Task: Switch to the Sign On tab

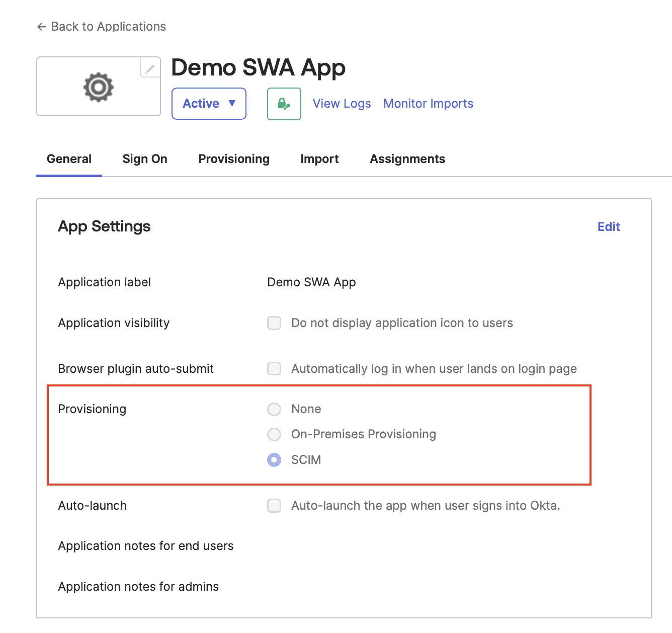Action: coord(145,159)
